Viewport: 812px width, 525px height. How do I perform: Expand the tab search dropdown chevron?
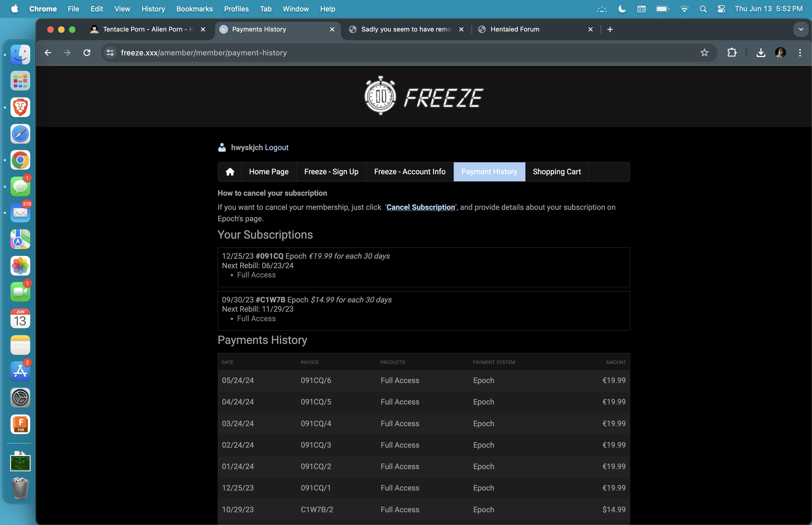click(801, 29)
